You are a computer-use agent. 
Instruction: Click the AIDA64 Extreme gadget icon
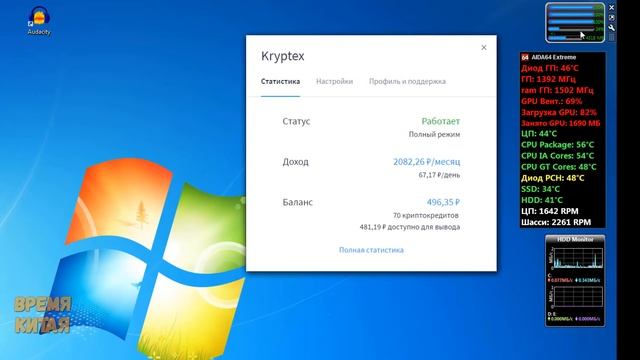[x=525, y=58]
